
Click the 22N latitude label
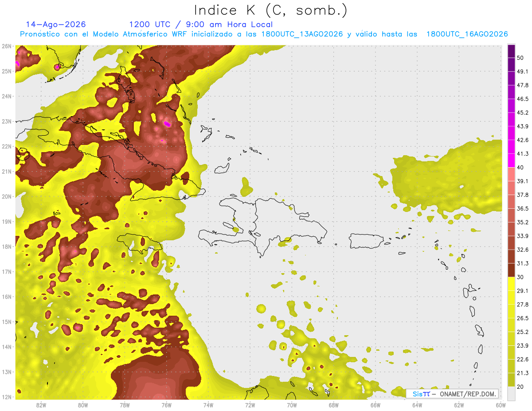coord(6,146)
